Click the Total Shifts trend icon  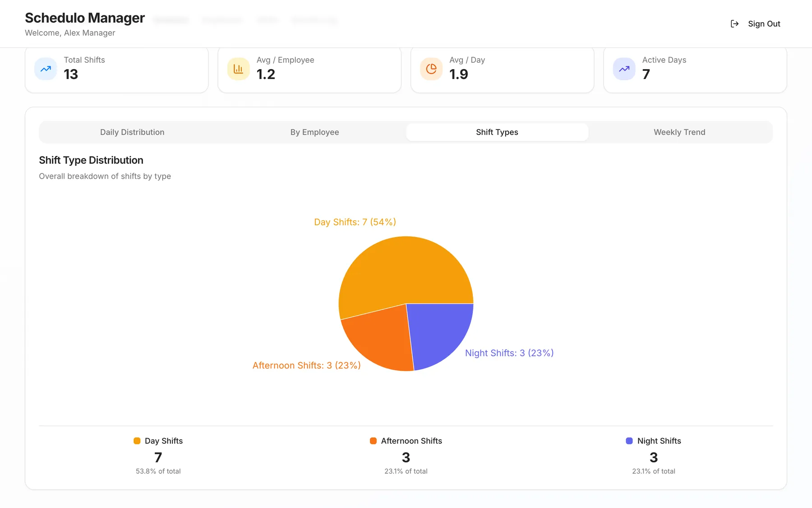[x=46, y=69]
